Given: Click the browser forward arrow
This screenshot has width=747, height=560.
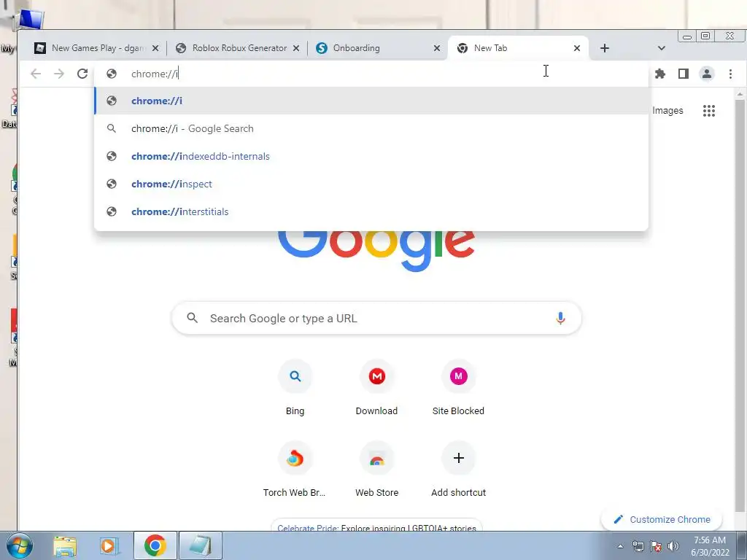Looking at the screenshot, I should [x=58, y=74].
